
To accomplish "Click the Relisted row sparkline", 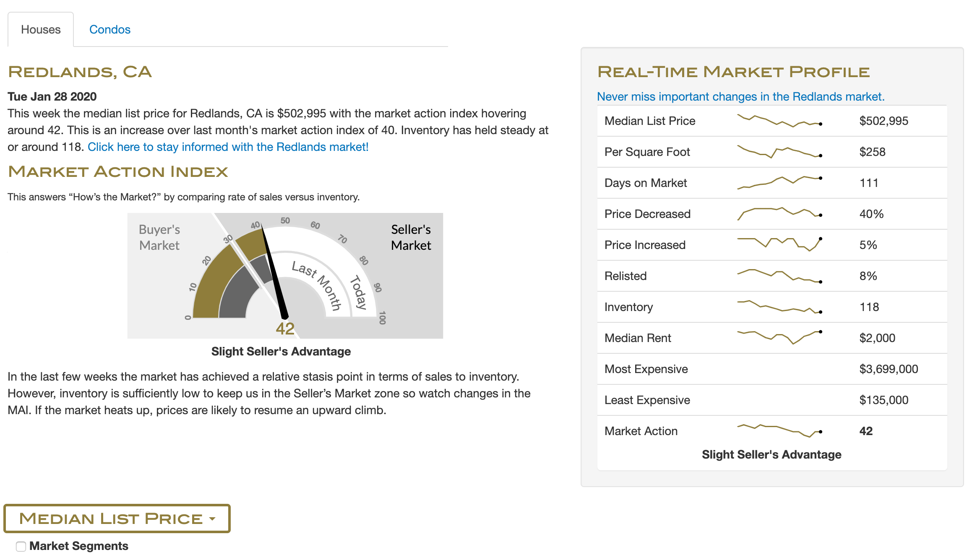I will (x=779, y=276).
